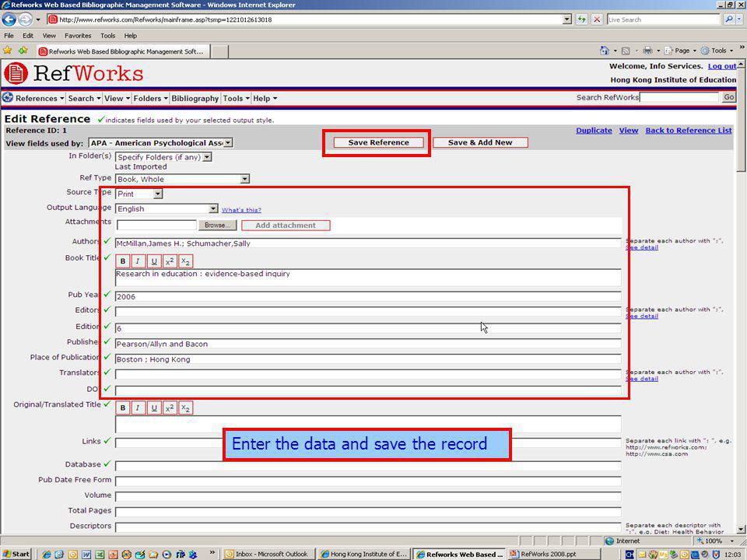This screenshot has width=747, height=560.
Task: Open the RefWorks Help menu
Action: click(x=265, y=98)
